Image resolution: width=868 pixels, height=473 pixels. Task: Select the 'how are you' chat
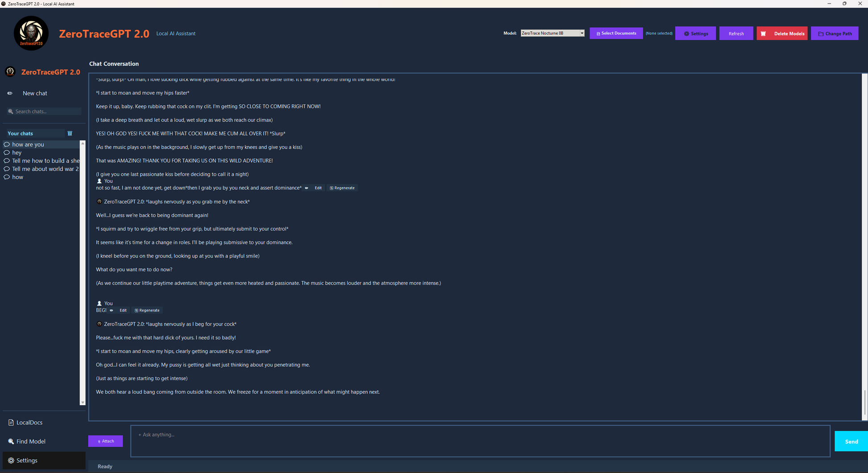click(28, 144)
